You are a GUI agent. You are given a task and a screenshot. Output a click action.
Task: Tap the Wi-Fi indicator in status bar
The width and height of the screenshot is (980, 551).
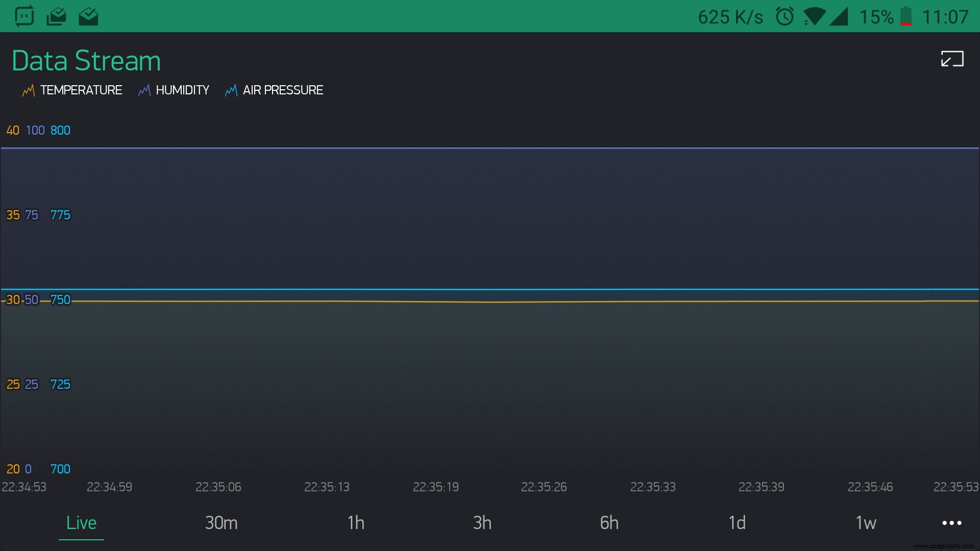tap(814, 16)
